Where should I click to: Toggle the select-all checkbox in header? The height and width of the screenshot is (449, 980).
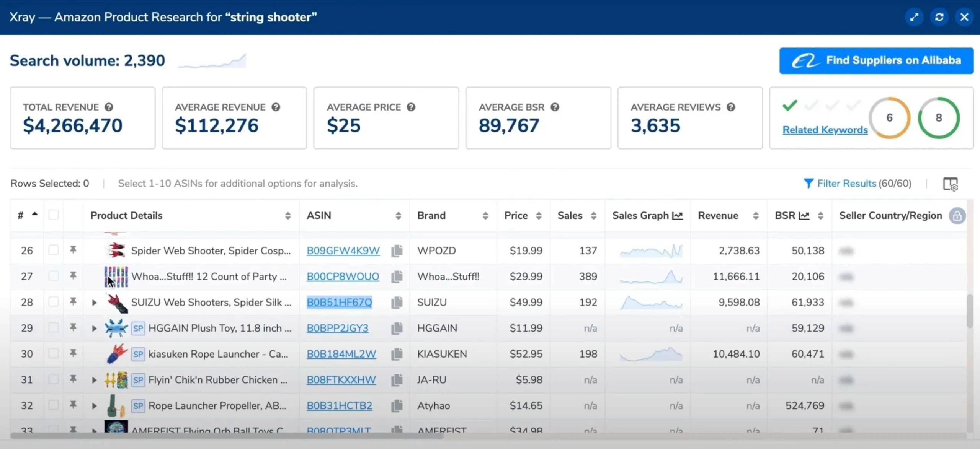(54, 215)
